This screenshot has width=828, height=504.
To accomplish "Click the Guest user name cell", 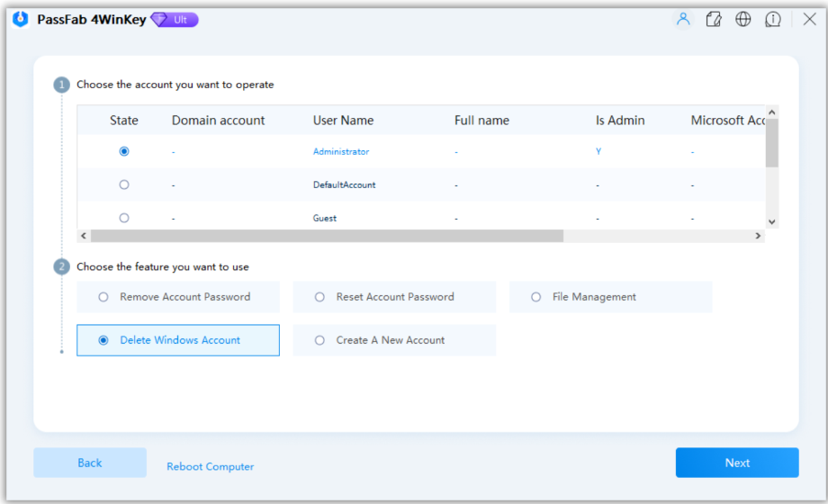I will point(325,218).
